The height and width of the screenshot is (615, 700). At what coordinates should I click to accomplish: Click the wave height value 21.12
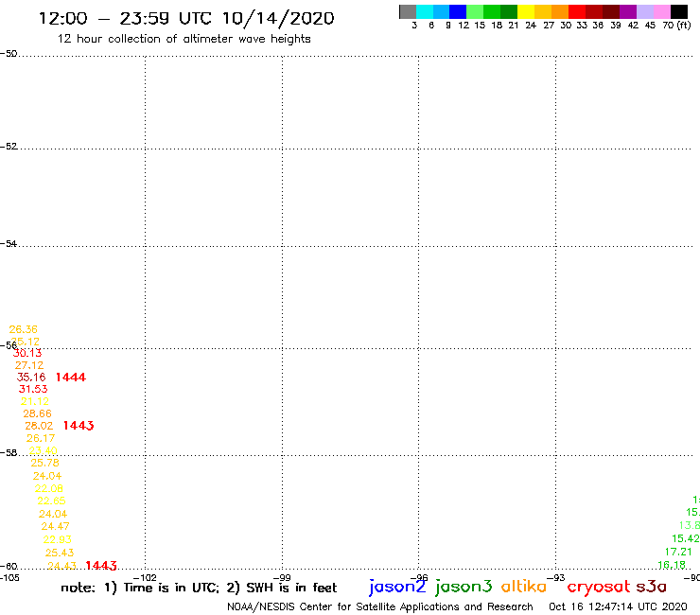[x=35, y=401]
